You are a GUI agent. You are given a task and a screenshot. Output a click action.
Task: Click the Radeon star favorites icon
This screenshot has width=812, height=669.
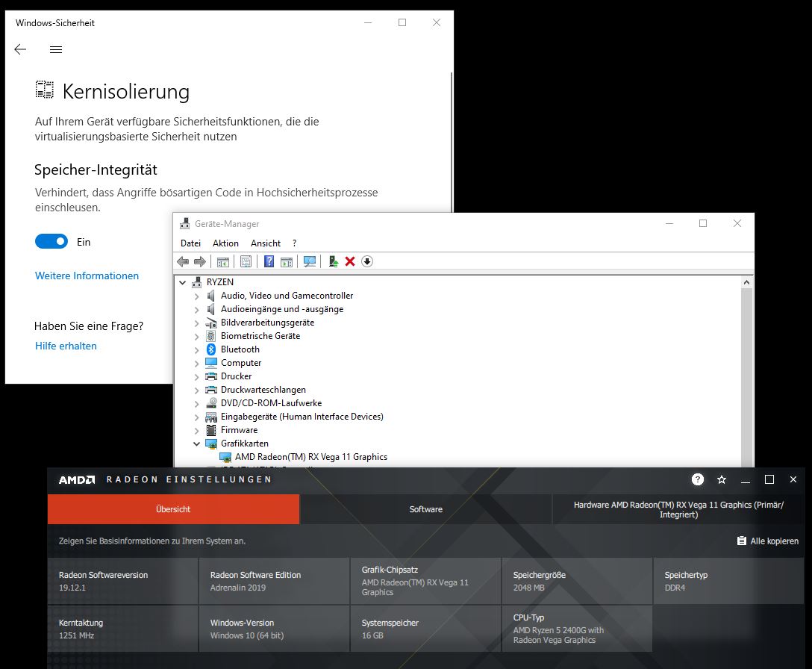tap(722, 480)
